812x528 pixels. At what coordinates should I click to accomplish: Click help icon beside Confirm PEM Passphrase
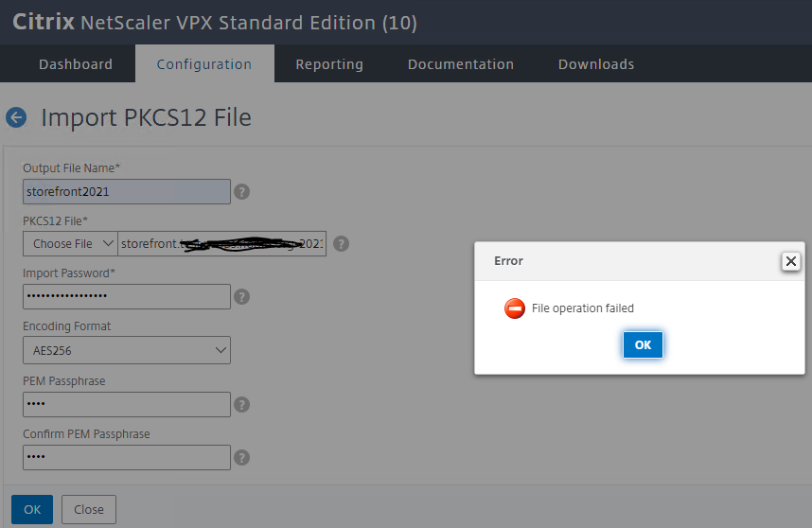pos(242,458)
